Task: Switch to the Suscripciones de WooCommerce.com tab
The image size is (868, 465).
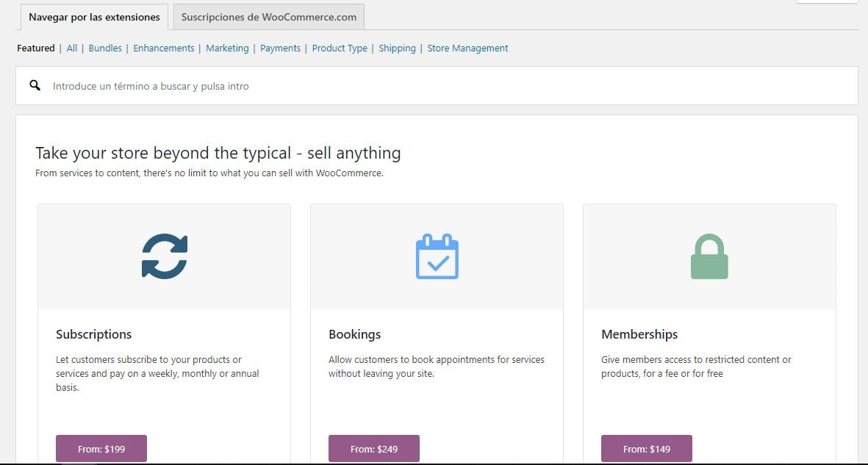Action: click(x=267, y=16)
